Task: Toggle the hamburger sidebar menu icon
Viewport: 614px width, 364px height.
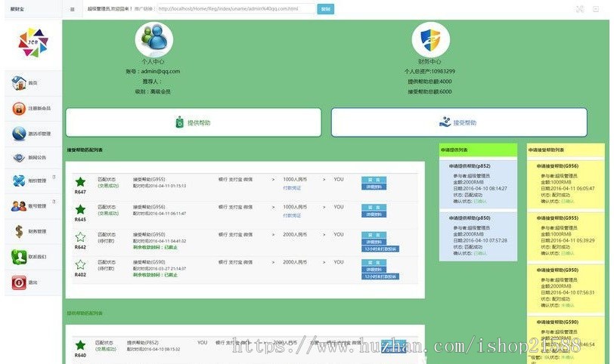Action: (72, 9)
